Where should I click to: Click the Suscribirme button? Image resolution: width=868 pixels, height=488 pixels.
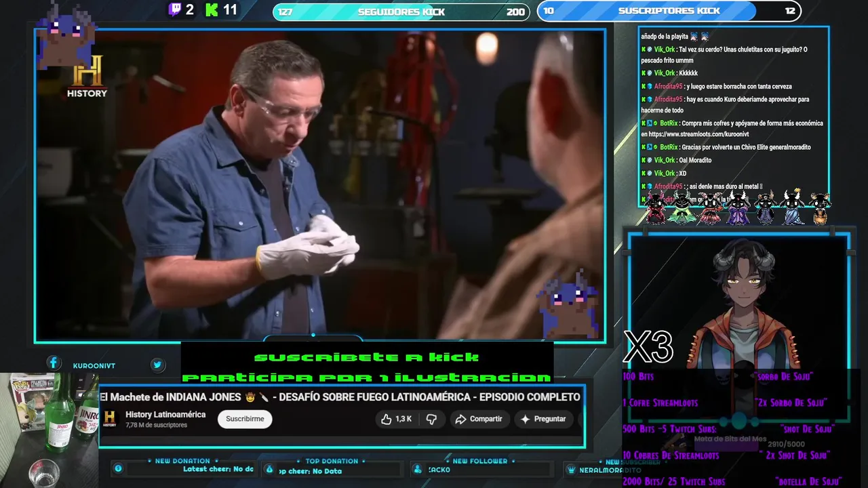click(x=245, y=419)
